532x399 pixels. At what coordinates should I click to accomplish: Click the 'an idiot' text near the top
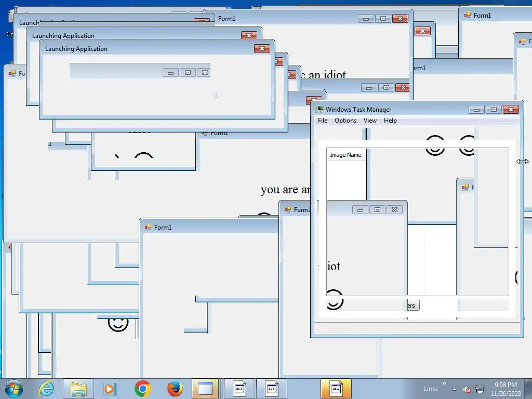click(327, 74)
